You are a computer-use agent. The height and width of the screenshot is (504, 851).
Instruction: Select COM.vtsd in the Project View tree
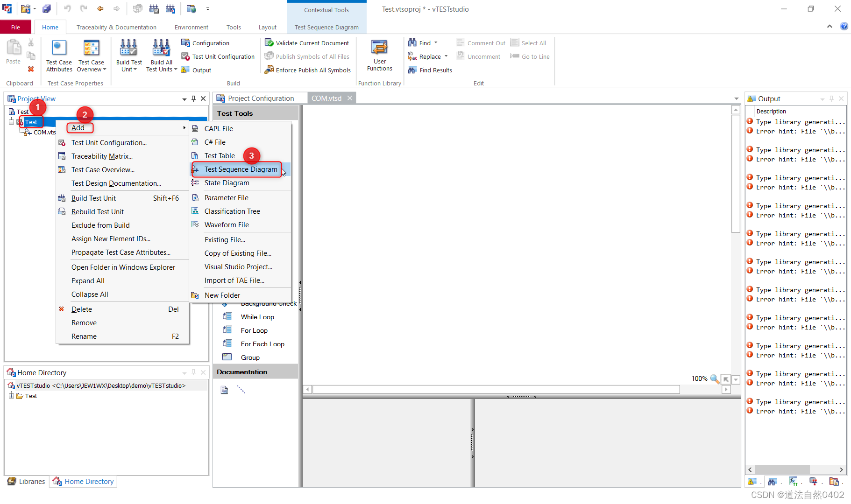43,132
